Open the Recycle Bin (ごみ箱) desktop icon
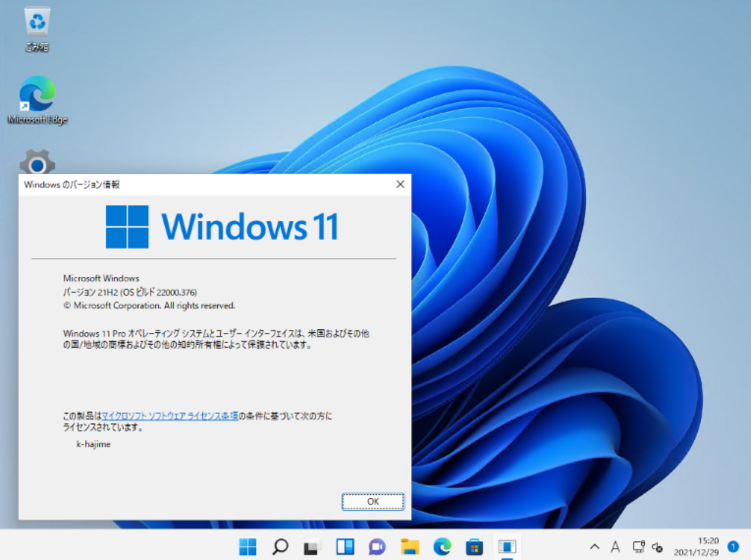The image size is (751, 560). (x=37, y=29)
